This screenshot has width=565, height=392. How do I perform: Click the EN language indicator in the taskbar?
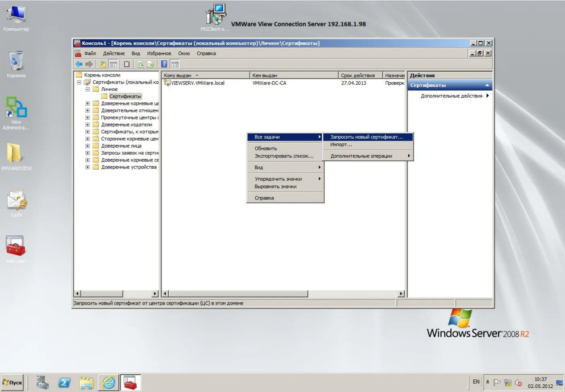pos(476,382)
